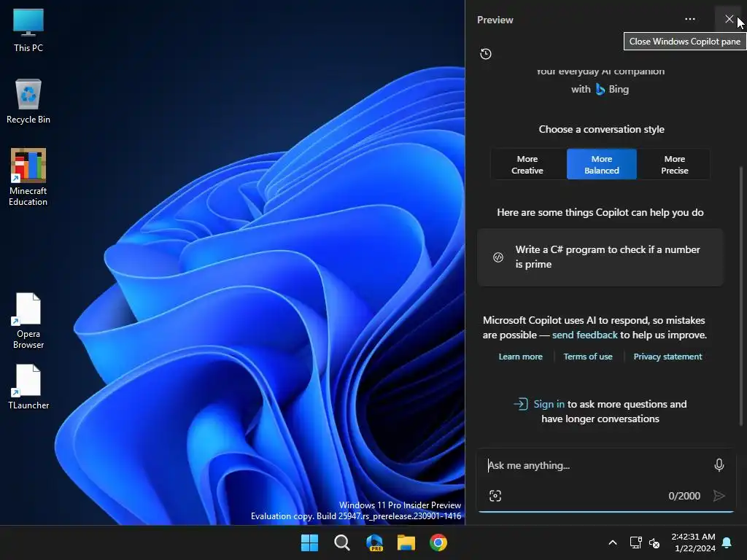Select More Creative conversation style
Screen dimensions: 747x560
[527, 165]
